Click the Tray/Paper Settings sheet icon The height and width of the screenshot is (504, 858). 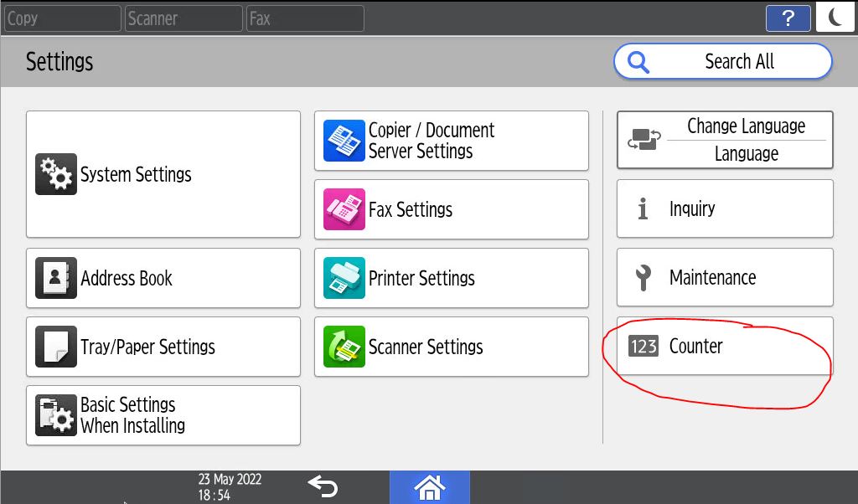click(x=56, y=347)
